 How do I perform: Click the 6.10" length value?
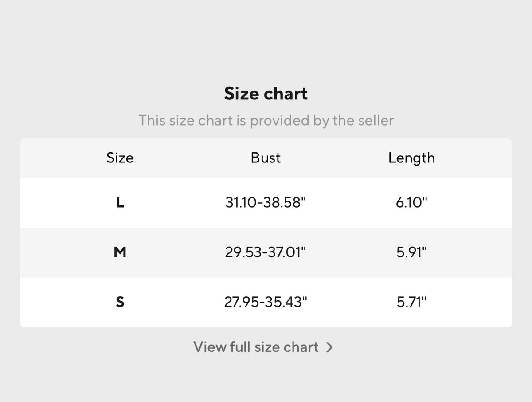411,203
